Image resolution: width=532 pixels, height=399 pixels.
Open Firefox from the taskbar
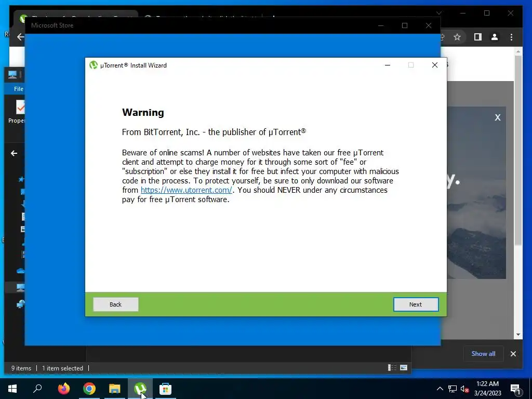pyautogui.click(x=63, y=389)
